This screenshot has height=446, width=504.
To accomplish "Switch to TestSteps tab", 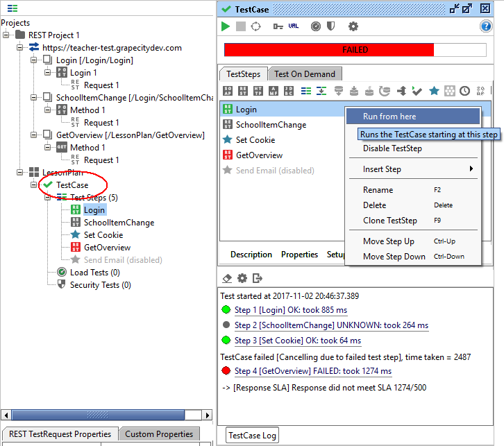I will pos(243,74).
